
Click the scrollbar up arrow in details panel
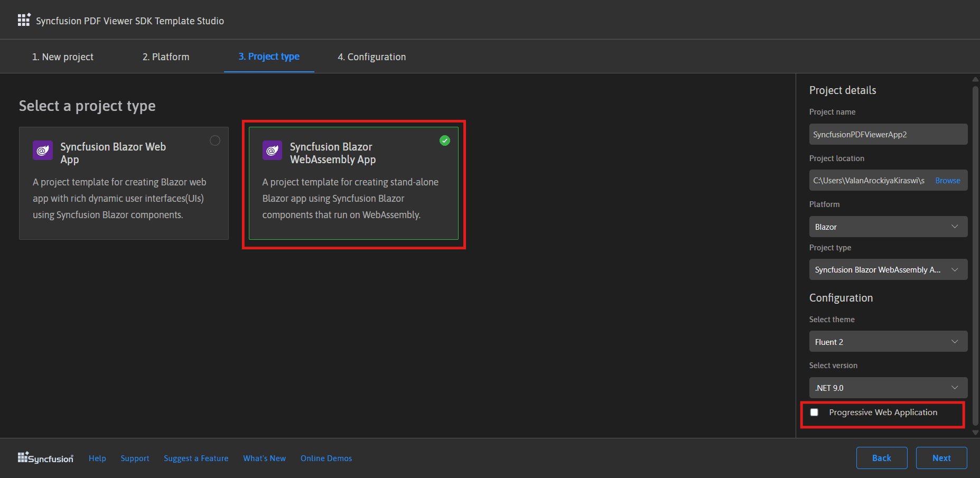(x=975, y=79)
